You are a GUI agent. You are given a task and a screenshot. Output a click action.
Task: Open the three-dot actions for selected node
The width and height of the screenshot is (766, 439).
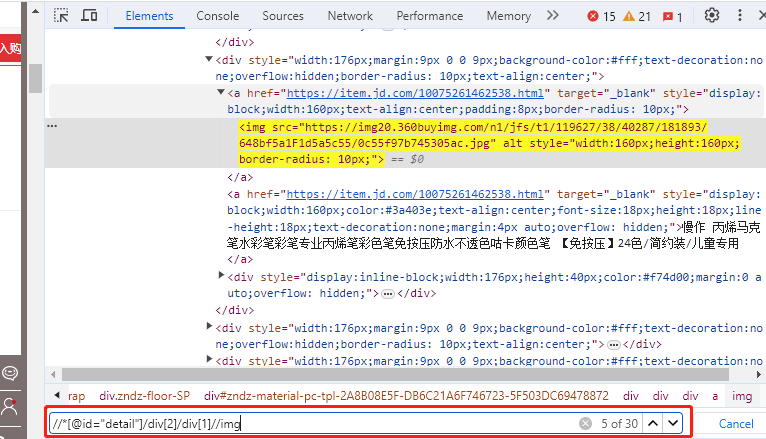click(52, 126)
